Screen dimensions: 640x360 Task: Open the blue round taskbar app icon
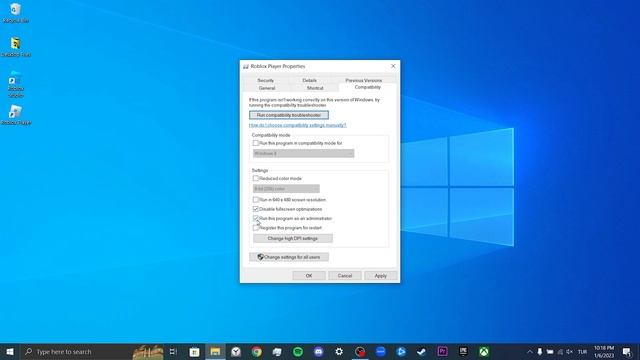click(x=380, y=351)
